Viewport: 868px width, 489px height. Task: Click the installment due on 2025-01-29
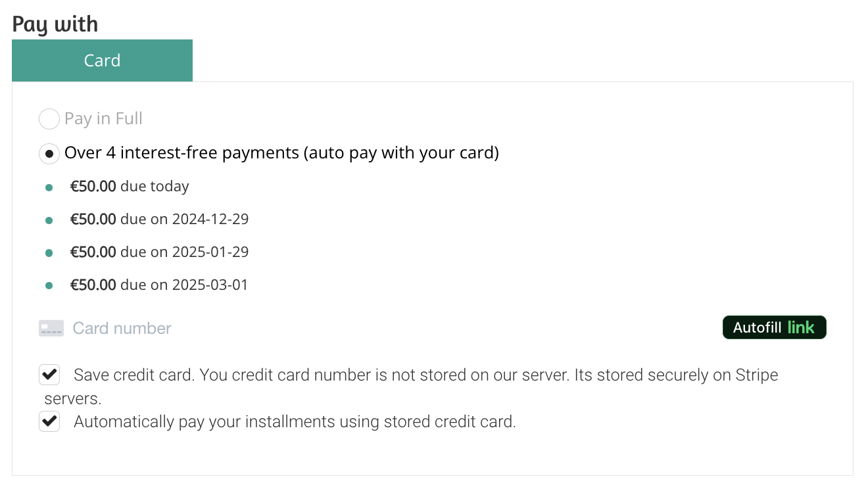[x=159, y=252]
